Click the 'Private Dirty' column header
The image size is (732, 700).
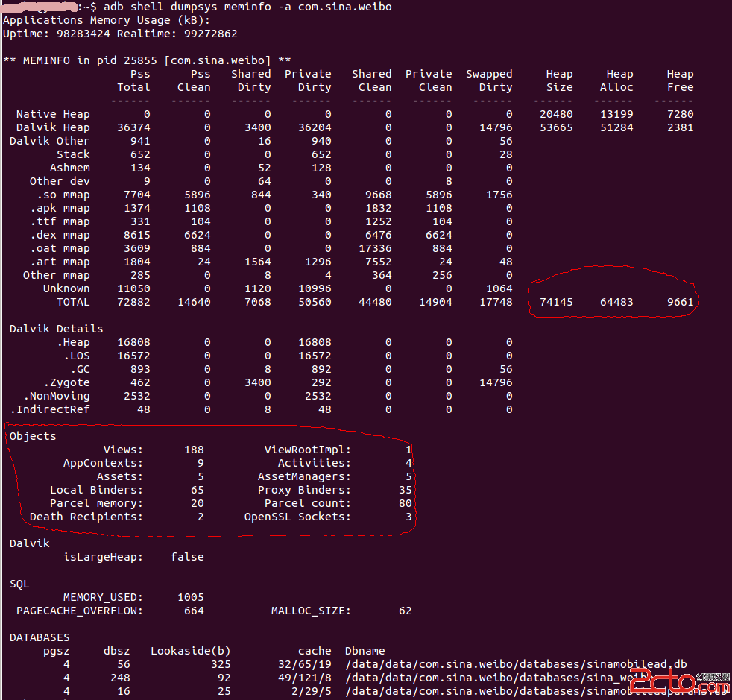coord(308,81)
